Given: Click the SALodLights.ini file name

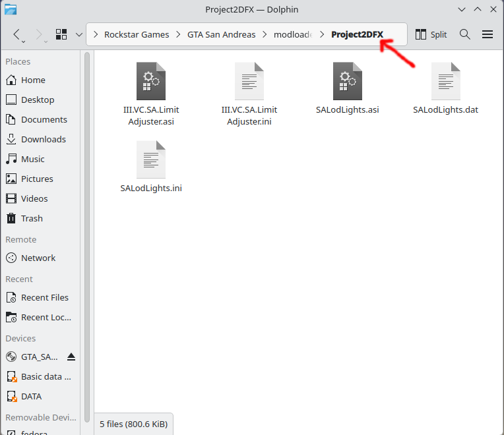Looking at the screenshot, I should click(x=151, y=188).
